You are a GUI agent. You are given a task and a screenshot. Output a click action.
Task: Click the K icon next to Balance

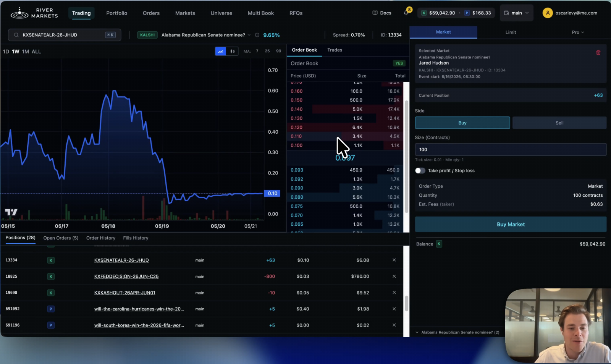coord(439,244)
